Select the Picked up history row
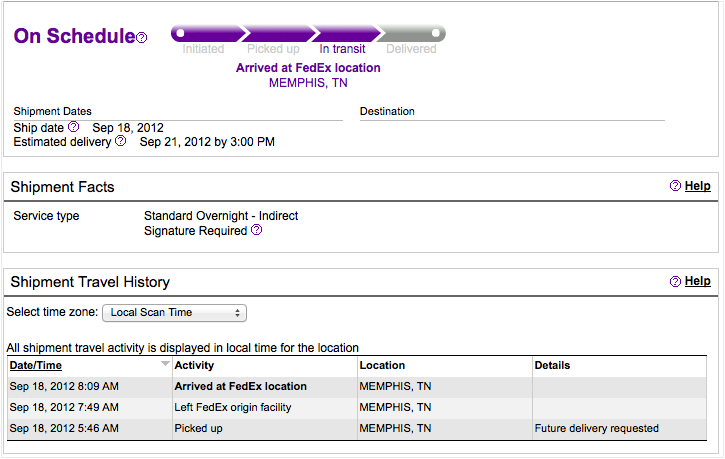The image size is (725, 459). tap(357, 429)
